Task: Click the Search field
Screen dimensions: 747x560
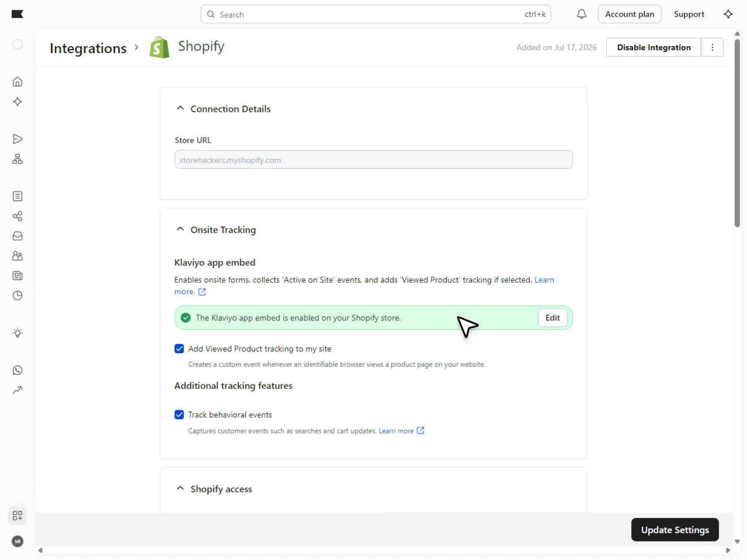Action: (376, 14)
